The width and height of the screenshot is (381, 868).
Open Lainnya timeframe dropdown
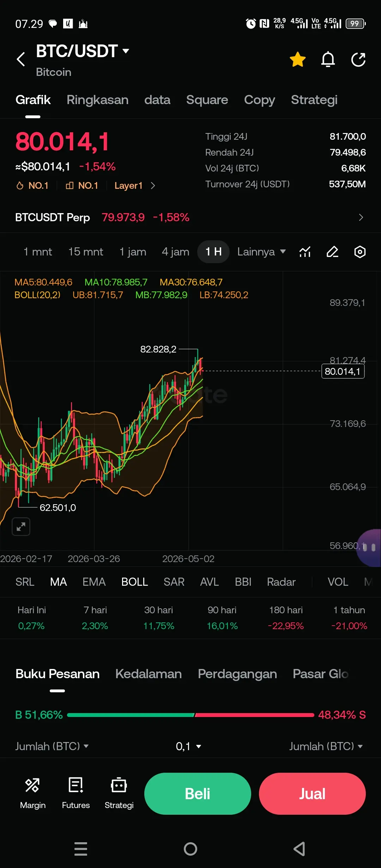(x=261, y=252)
